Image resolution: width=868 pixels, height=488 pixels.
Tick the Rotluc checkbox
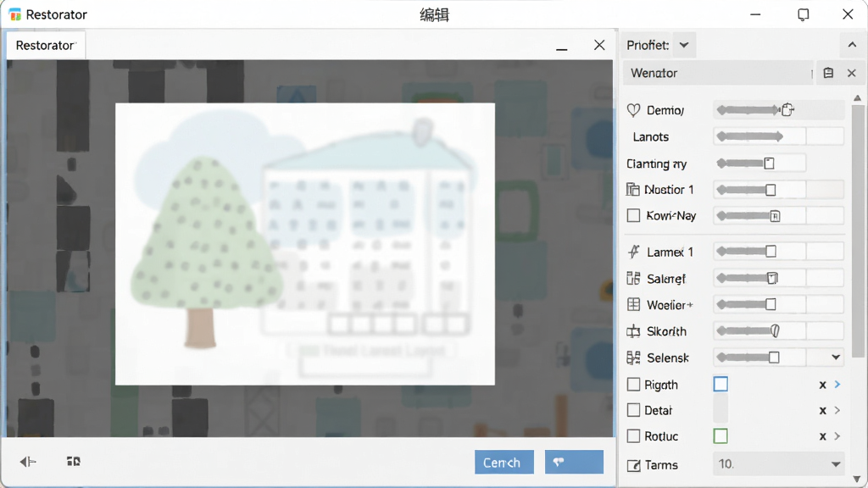point(633,436)
